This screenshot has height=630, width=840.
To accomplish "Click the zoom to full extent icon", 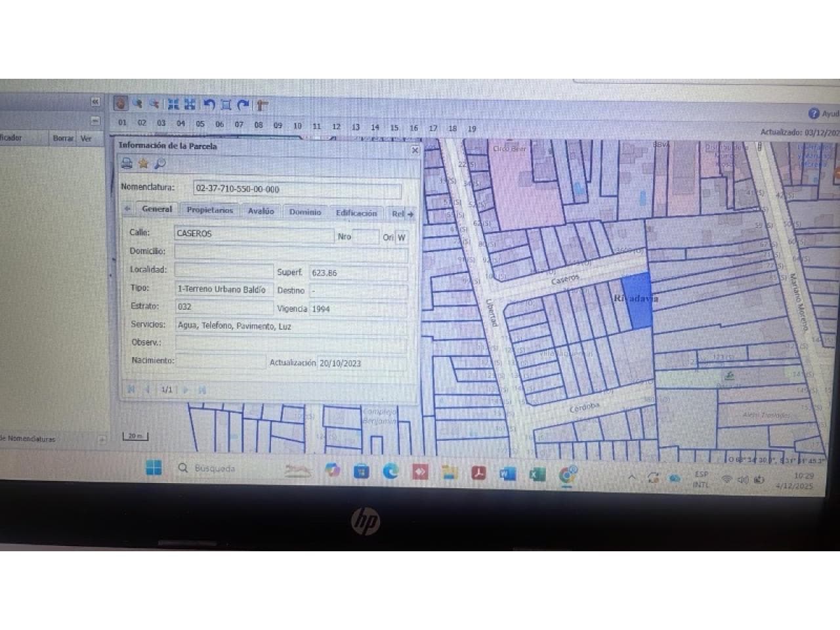I will [173, 104].
